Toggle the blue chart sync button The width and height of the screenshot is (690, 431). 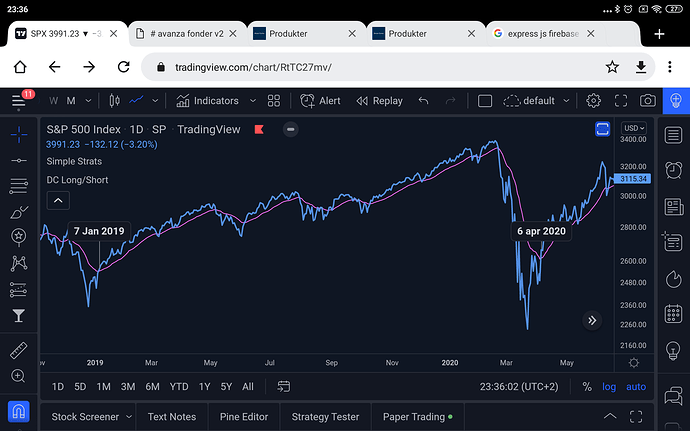602,129
